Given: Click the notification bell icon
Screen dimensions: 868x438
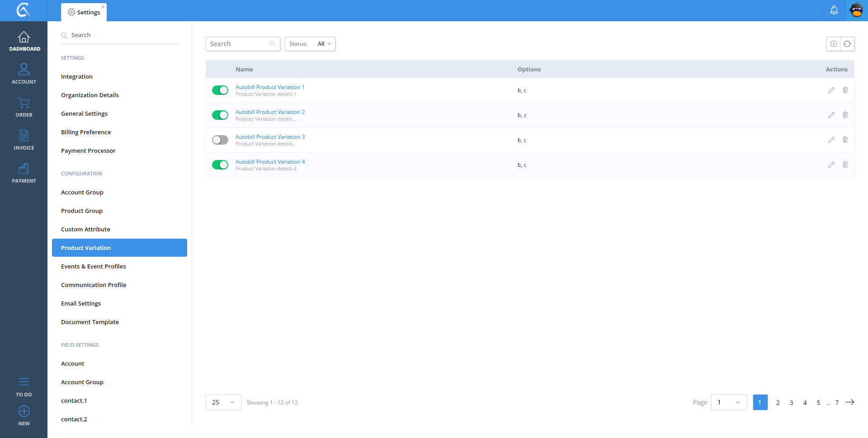Looking at the screenshot, I should click(x=834, y=10).
